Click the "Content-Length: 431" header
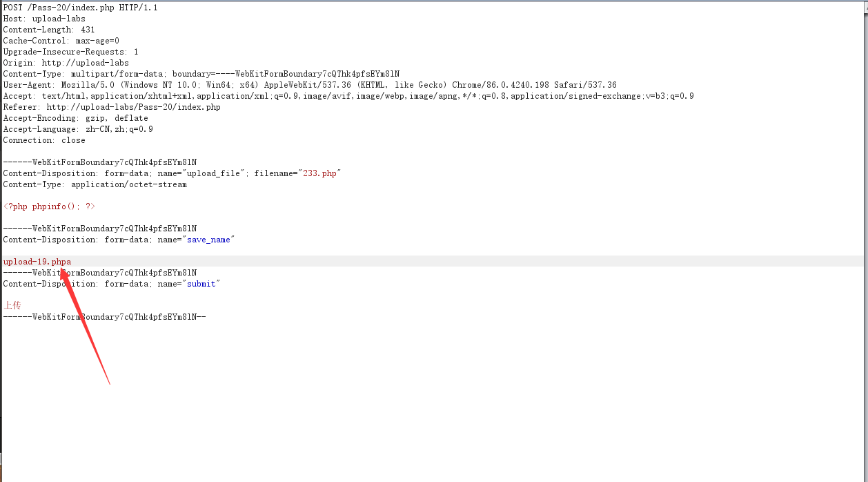Viewport: 868px width, 482px height. click(x=49, y=30)
